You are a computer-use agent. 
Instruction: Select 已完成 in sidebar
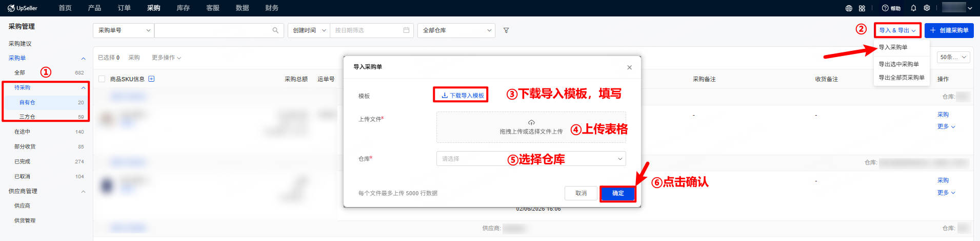(22, 161)
